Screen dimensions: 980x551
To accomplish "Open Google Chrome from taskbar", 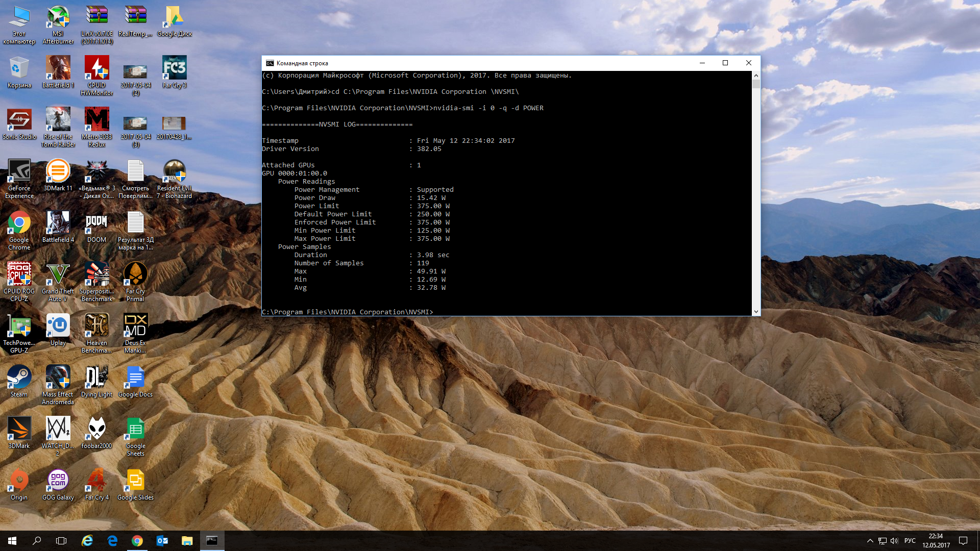I will 137,541.
